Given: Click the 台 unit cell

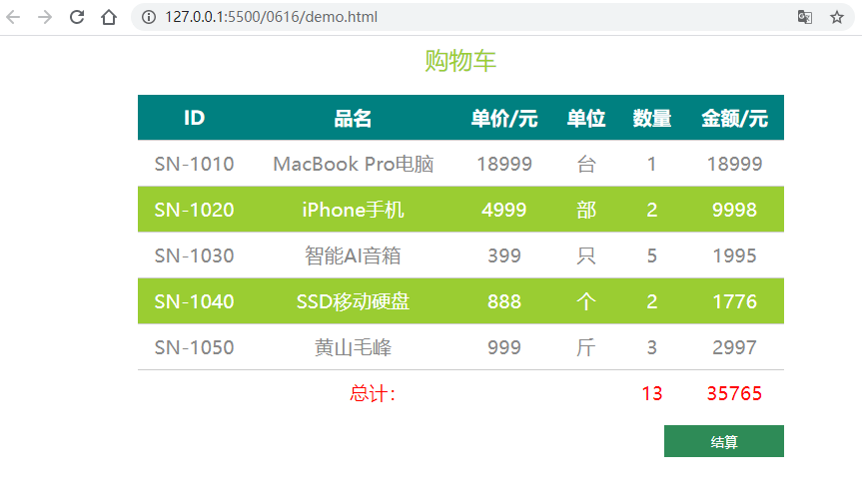Looking at the screenshot, I should coord(586,164).
